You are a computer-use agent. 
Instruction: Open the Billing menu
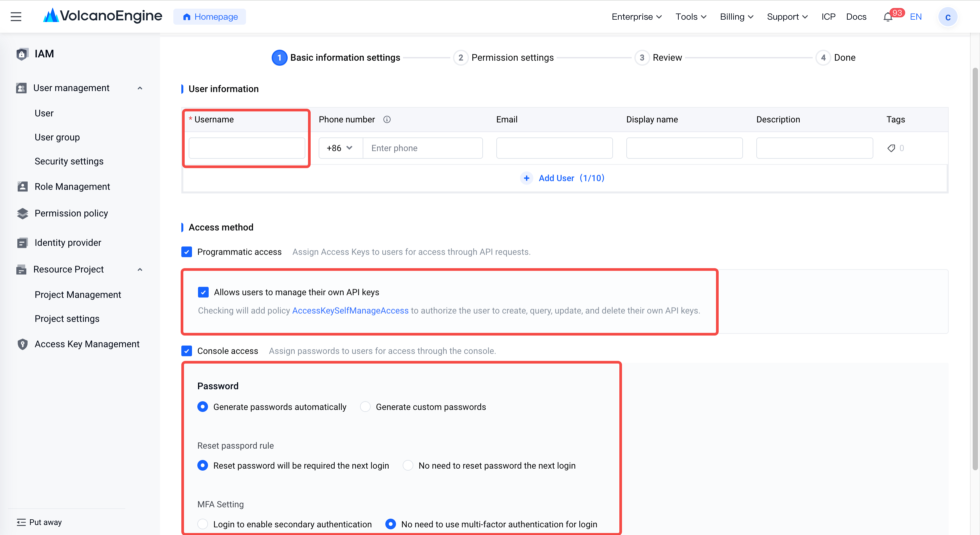[737, 17]
